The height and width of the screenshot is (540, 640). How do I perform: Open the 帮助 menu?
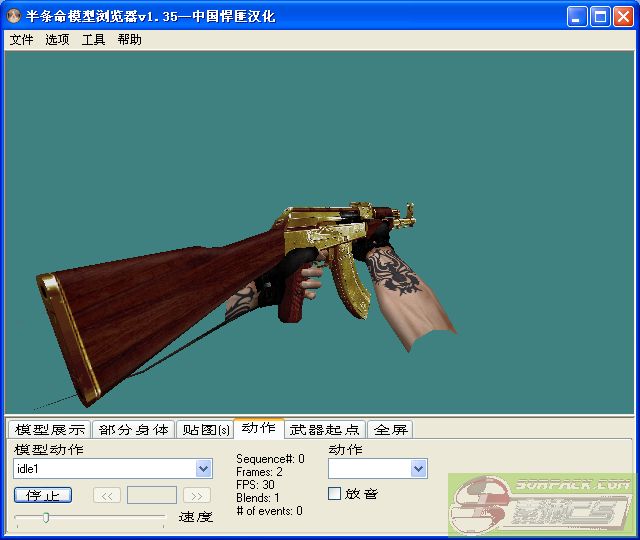click(x=129, y=40)
